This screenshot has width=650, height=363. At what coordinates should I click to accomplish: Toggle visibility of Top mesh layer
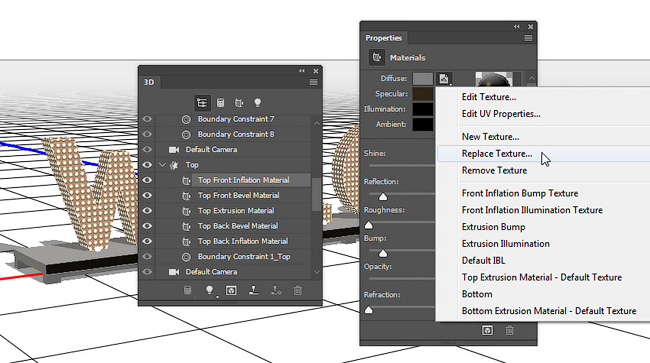pyautogui.click(x=147, y=165)
